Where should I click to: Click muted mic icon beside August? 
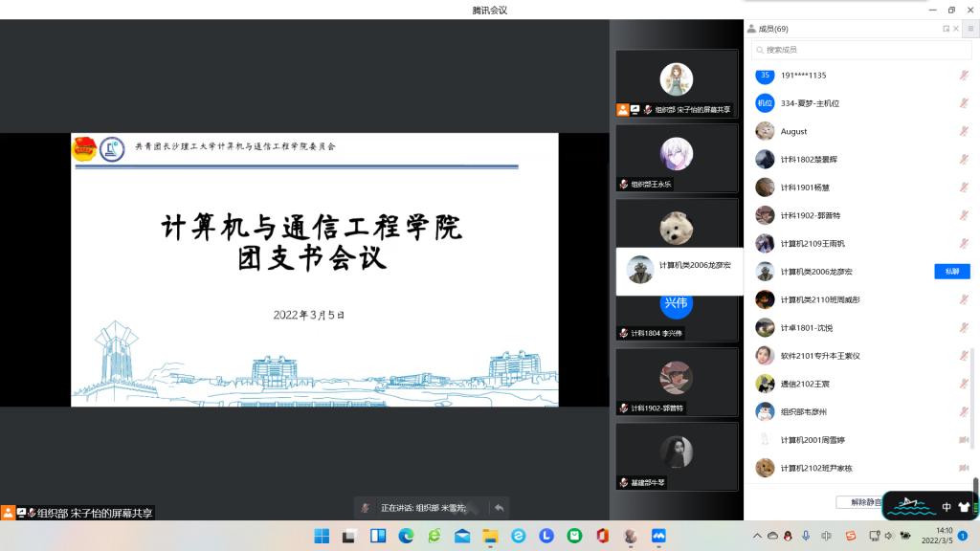click(964, 131)
